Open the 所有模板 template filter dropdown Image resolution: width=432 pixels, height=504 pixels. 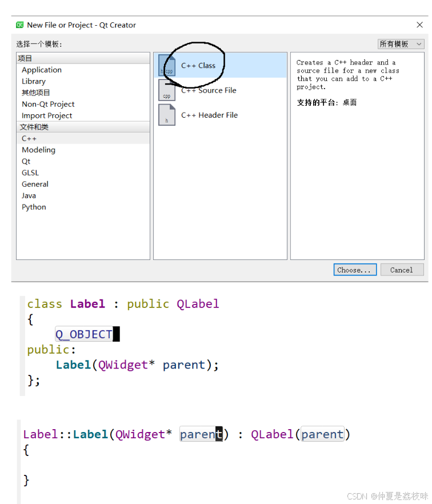(401, 44)
